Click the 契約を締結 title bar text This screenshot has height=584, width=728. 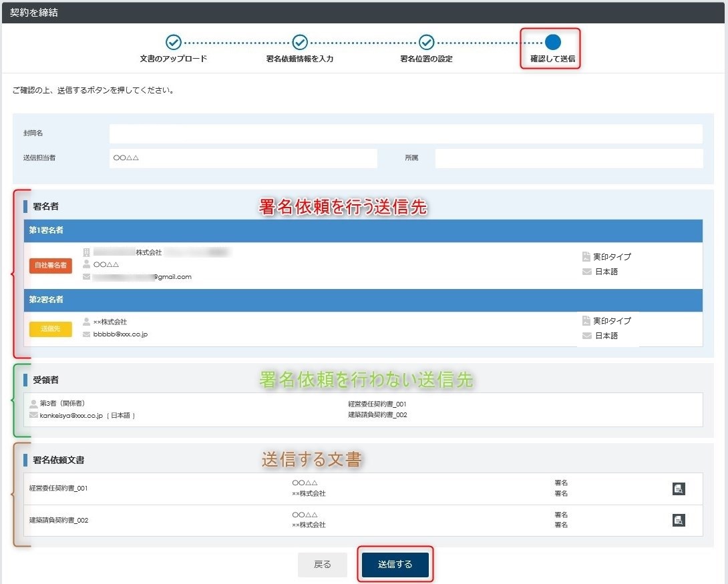[34, 13]
